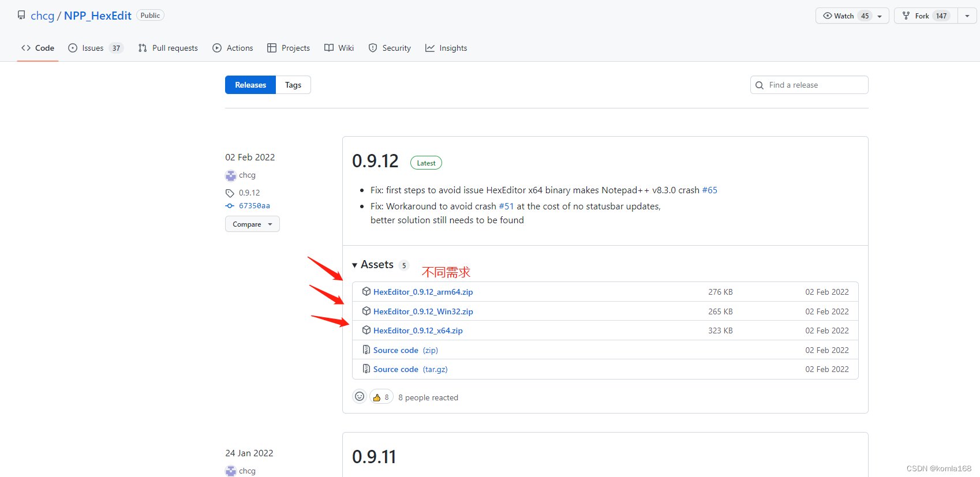Open the Issues tab

click(96, 48)
